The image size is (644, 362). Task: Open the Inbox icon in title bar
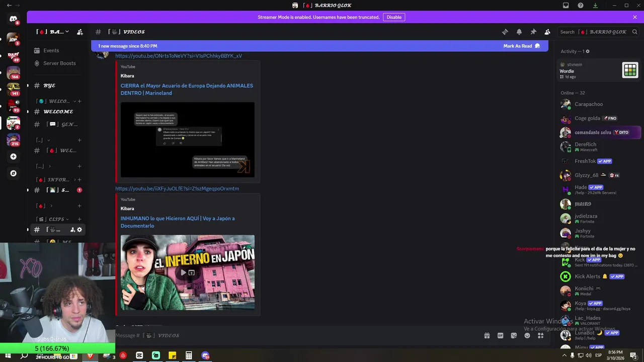(x=566, y=6)
